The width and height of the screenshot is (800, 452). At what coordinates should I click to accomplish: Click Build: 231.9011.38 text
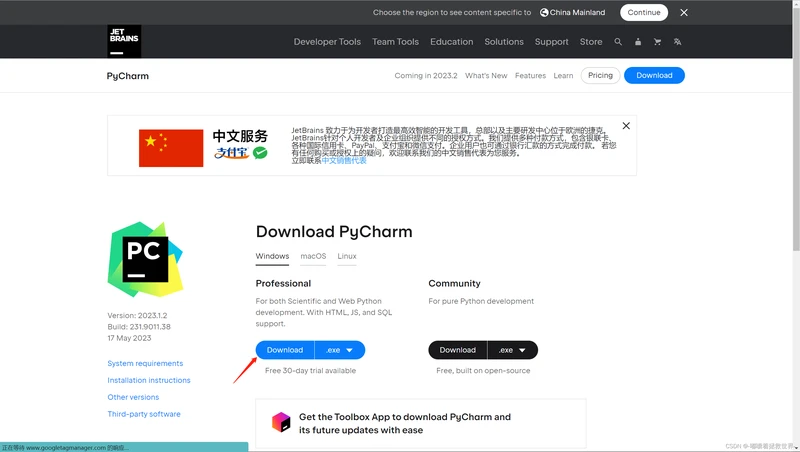click(139, 327)
